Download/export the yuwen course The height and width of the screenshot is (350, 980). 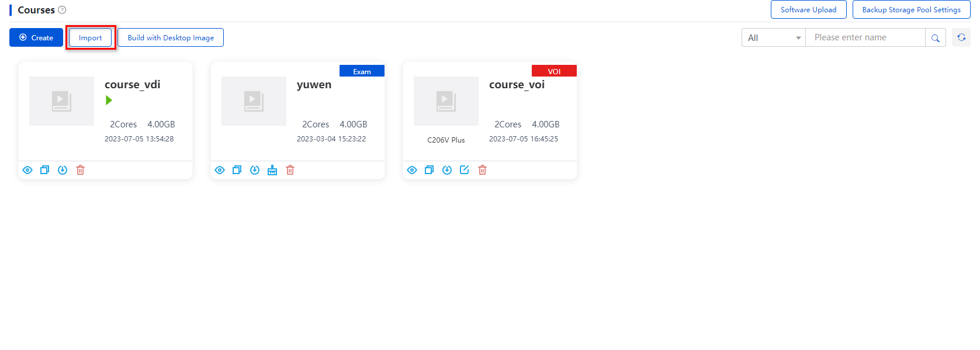coord(255,170)
